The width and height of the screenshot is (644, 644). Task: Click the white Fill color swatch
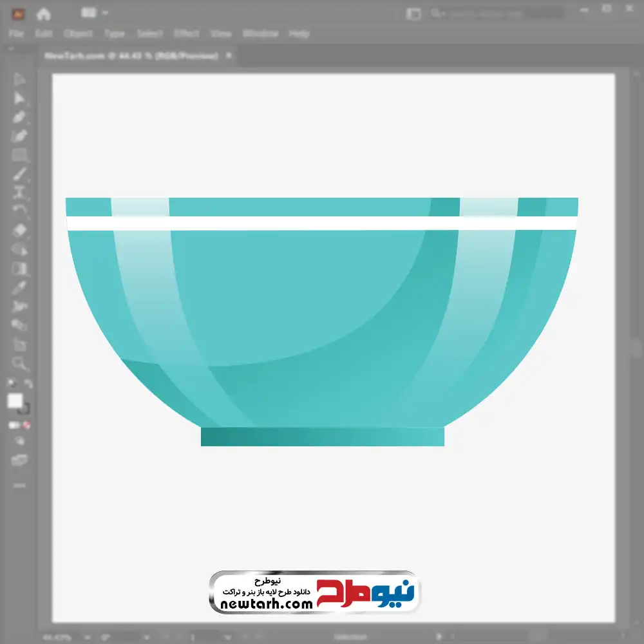click(x=15, y=401)
